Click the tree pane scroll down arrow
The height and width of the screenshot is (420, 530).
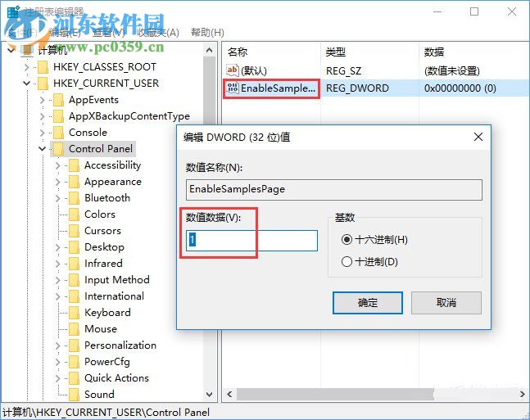(x=209, y=394)
